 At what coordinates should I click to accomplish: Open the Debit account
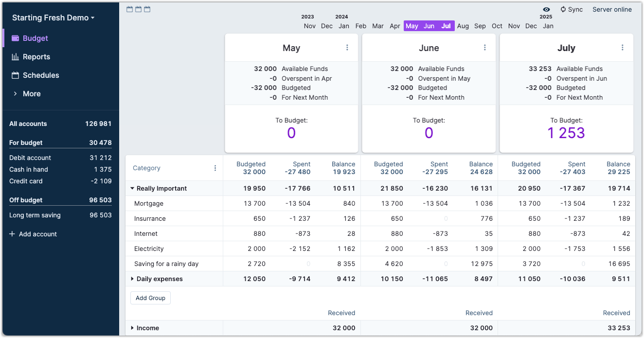click(x=30, y=158)
